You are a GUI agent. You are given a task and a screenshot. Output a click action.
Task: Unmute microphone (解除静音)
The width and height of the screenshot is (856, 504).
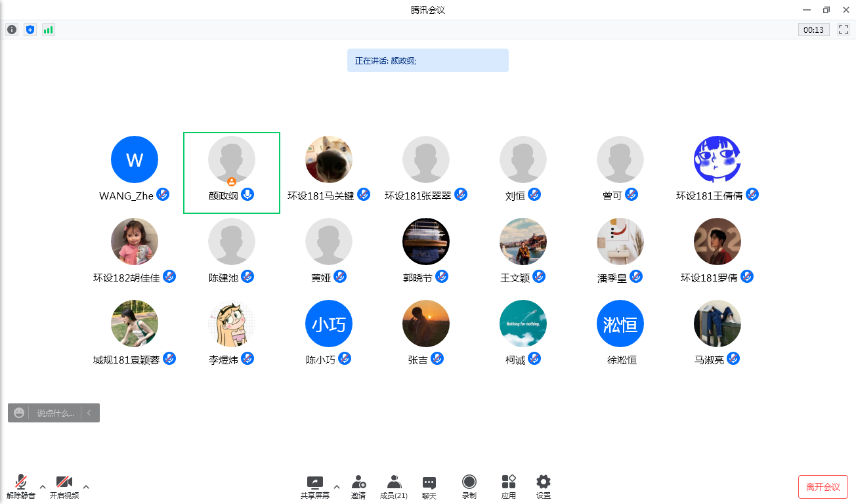21,487
